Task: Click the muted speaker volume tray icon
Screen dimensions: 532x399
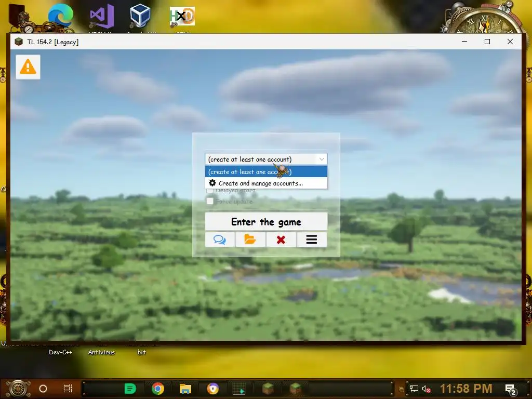Action: (427, 389)
